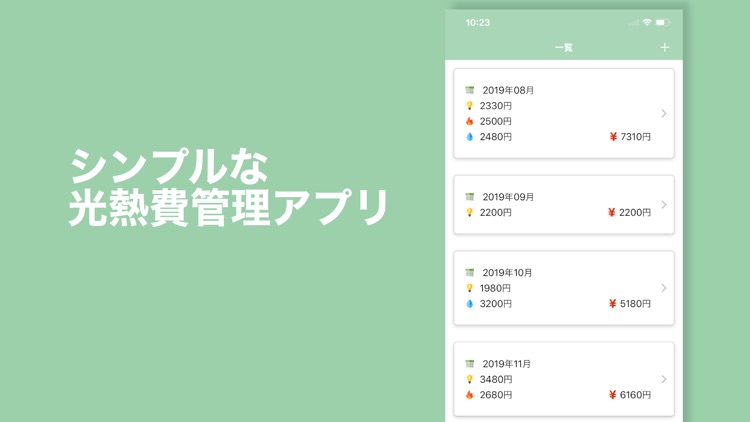Click the 1980円 electricity amount
Viewport: 750px width, 422px height.
(495, 288)
